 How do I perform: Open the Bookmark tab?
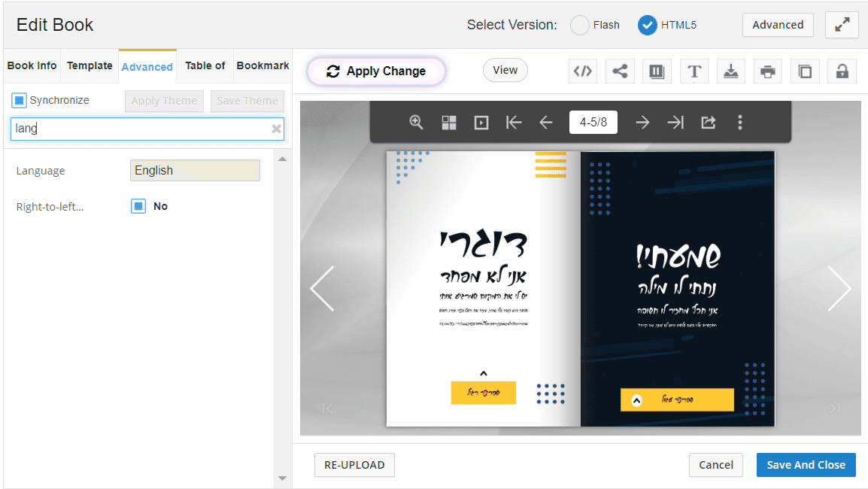263,65
